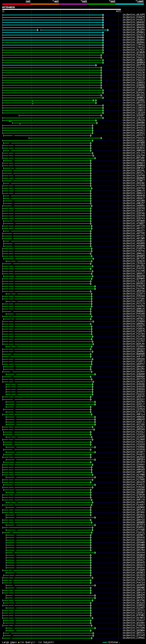Select hit UniRef100_P18960

click(134, 346)
